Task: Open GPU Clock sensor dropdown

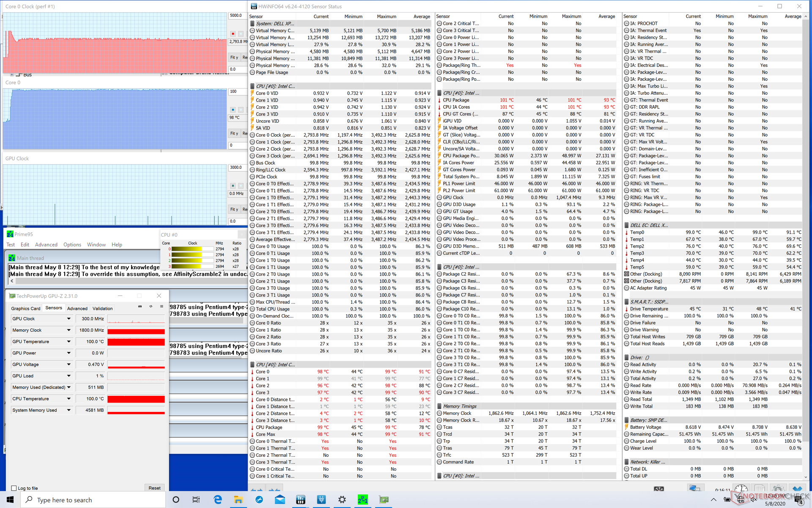Action: pos(69,319)
